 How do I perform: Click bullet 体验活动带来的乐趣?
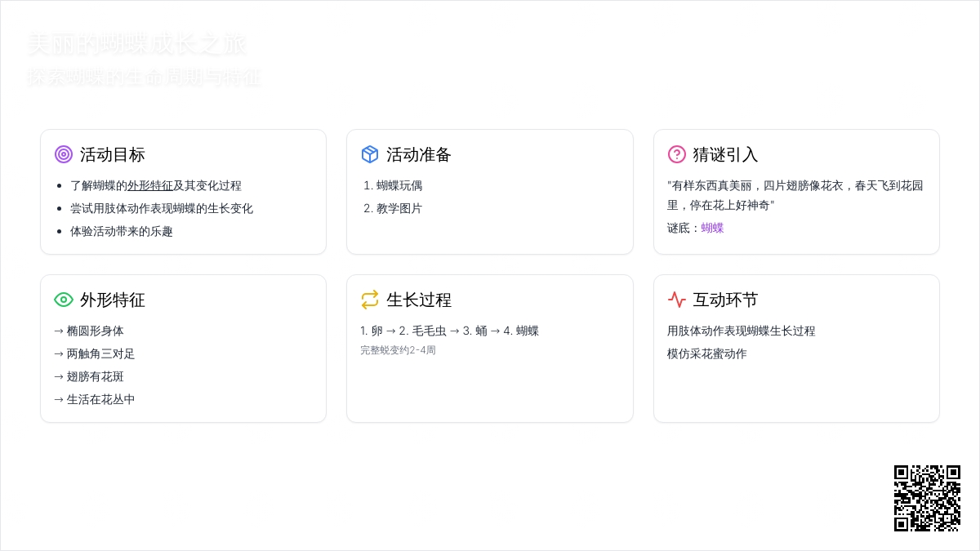click(x=122, y=231)
